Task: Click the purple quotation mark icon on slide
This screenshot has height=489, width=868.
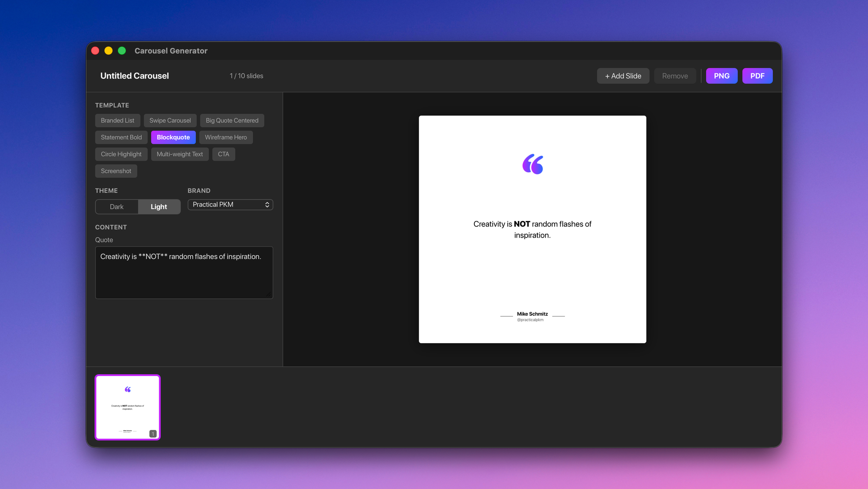Action: pos(533,164)
